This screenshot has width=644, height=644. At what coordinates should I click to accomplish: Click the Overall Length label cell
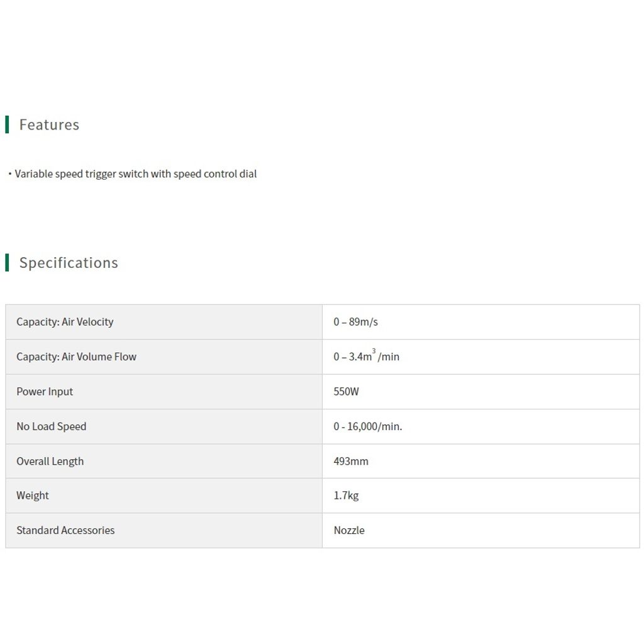(x=164, y=461)
